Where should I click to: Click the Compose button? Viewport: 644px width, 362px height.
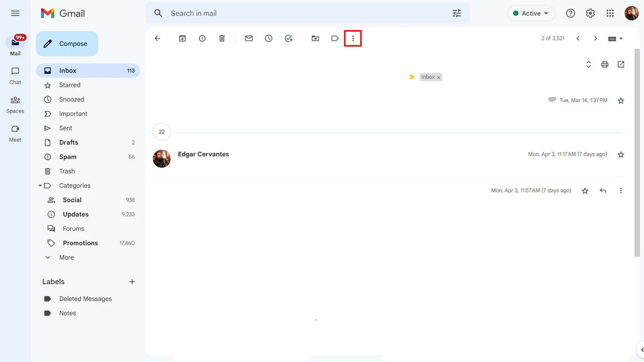[x=67, y=44]
